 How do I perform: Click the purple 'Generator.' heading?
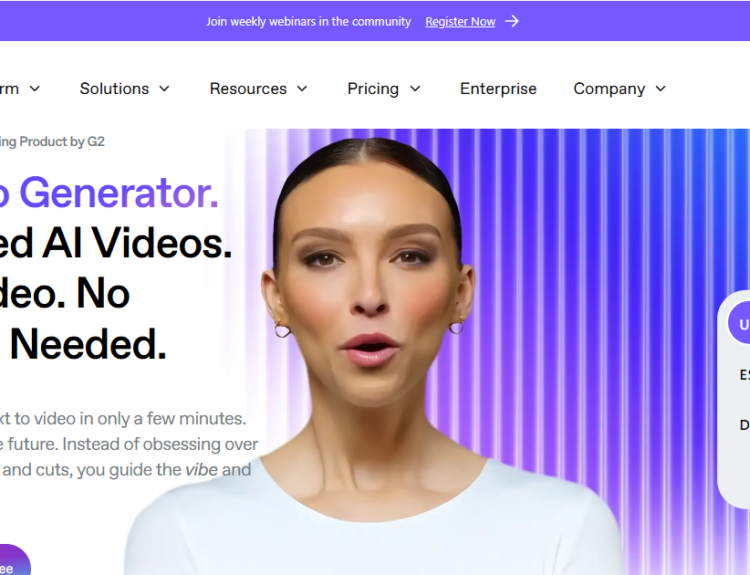[x=119, y=193]
